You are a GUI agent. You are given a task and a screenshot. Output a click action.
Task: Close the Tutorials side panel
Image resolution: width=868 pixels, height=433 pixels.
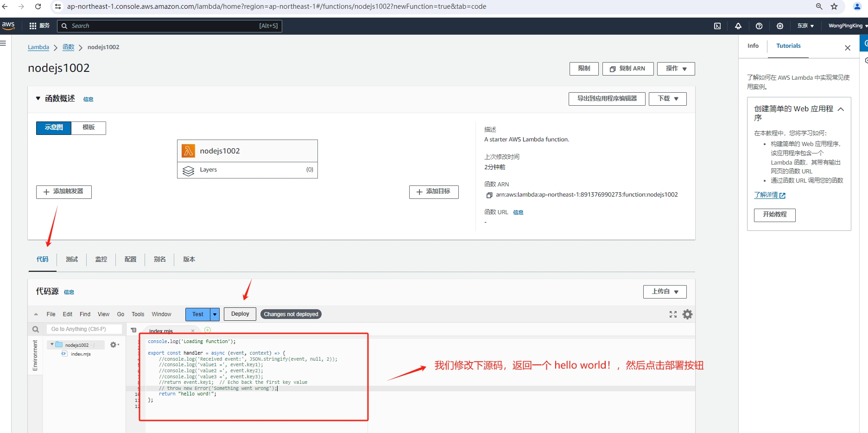(848, 48)
